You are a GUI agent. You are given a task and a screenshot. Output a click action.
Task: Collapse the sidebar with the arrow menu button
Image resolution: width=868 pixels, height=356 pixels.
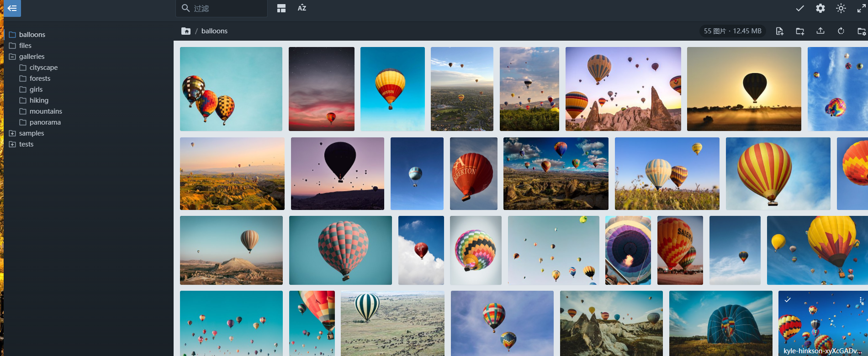coord(12,8)
